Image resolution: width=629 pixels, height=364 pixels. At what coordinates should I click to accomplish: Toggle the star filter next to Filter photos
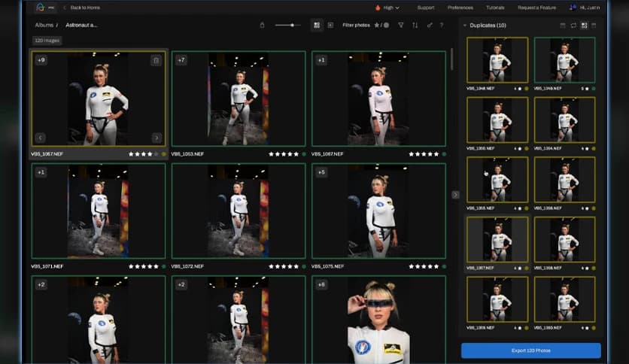(377, 25)
